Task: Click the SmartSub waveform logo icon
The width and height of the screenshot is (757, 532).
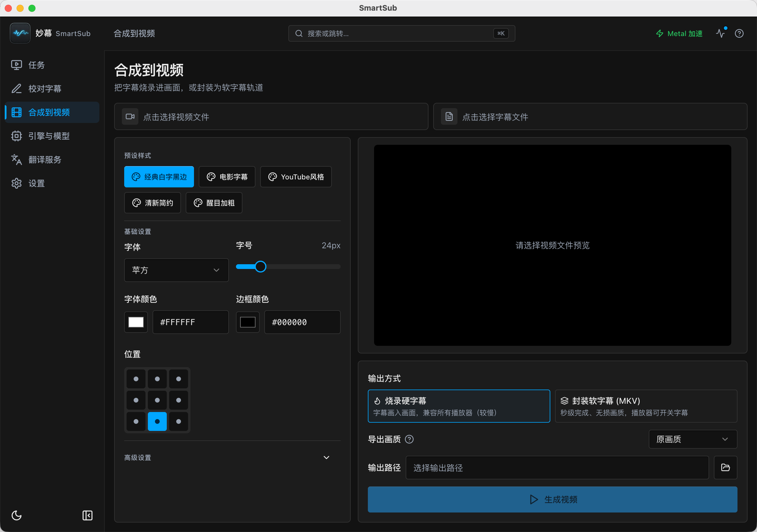Action: [20, 33]
